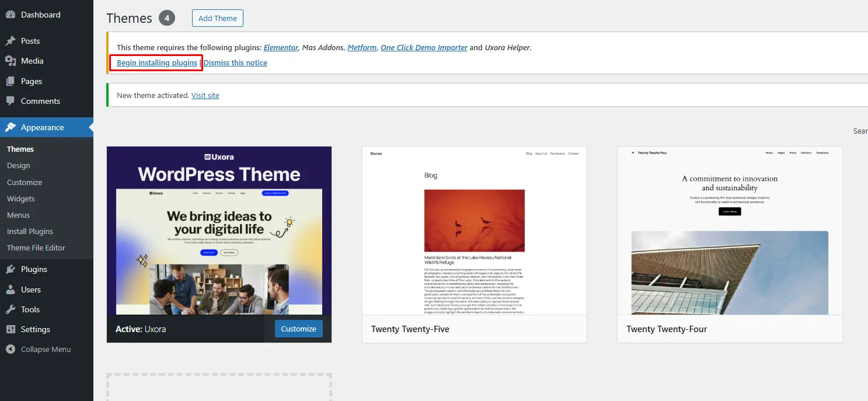Click the Begin installing plugins link
Image resolution: width=868 pixels, height=401 pixels.
(157, 62)
